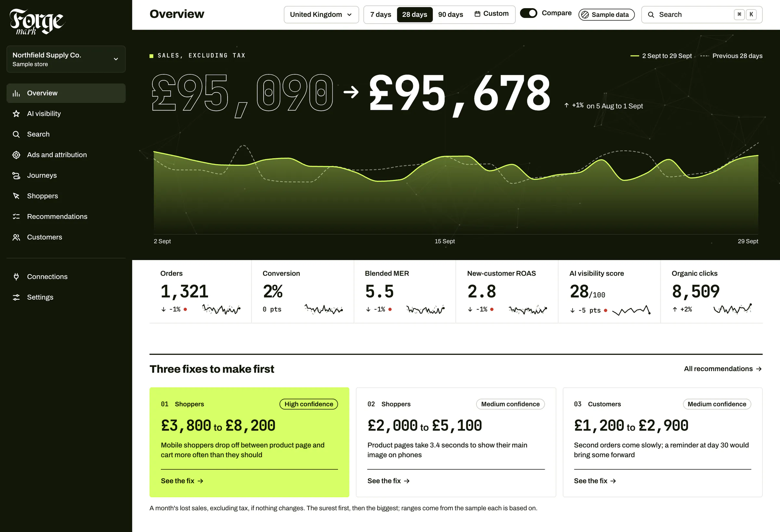
Task: Open See the fix for £1,200 to £2,900
Action: pyautogui.click(x=595, y=481)
